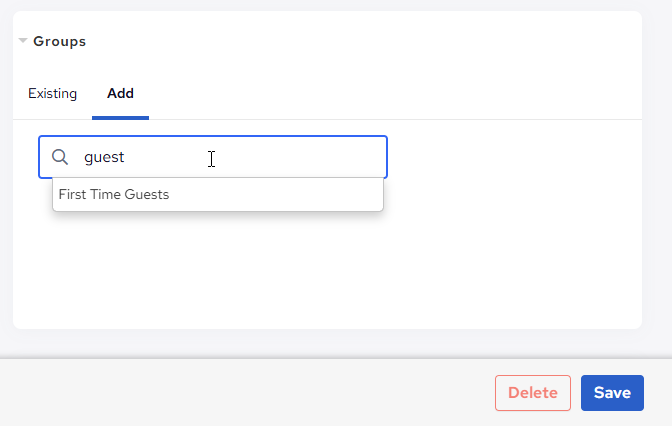Save changes with the Save button
This screenshot has width=672, height=426.
(x=612, y=393)
